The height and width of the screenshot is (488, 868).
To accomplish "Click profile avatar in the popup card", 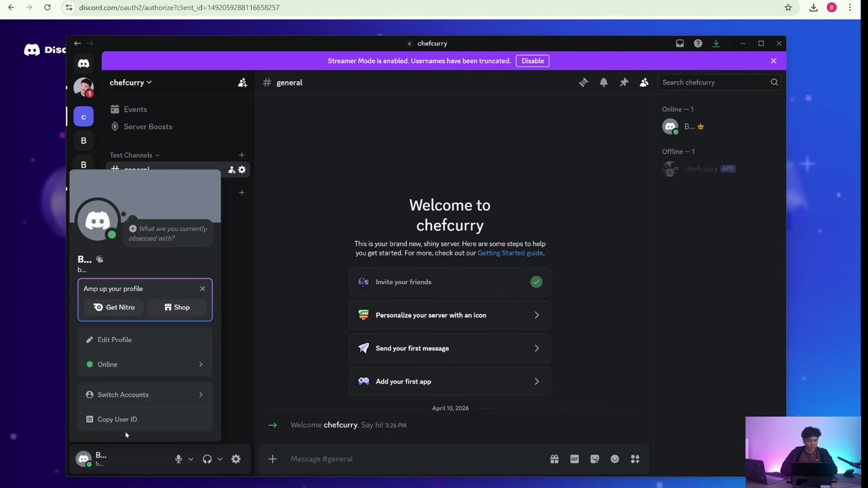I will (98, 220).
